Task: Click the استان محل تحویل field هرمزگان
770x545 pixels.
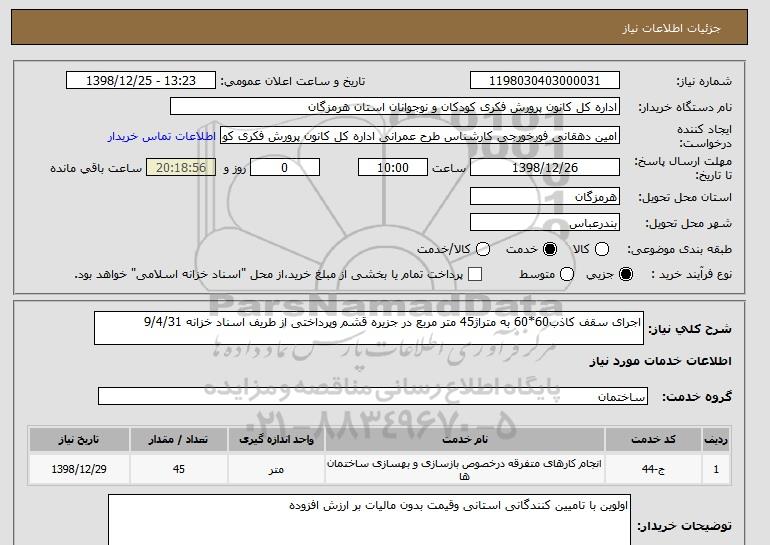Action: click(545, 196)
